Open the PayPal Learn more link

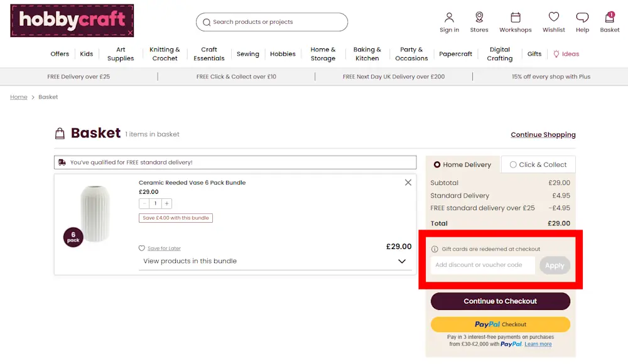point(538,344)
